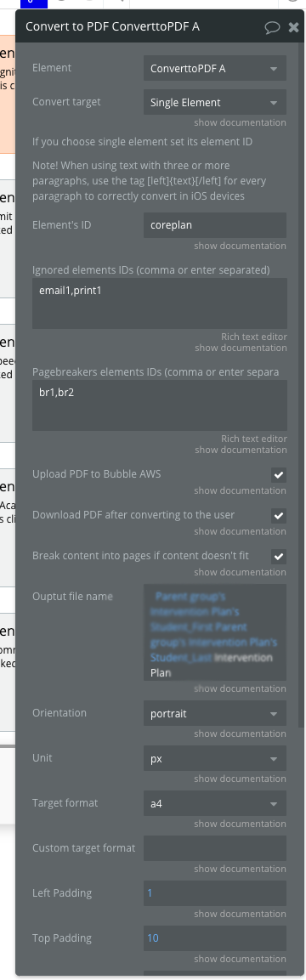Click the empty Custom target format field
The height and width of the screenshot is (980, 306).
pos(215,848)
